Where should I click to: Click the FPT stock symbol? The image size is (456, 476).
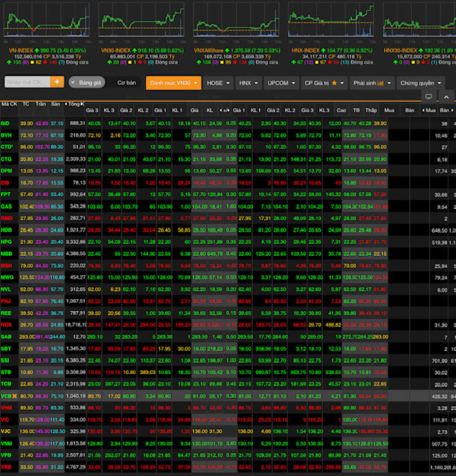coord(6,194)
